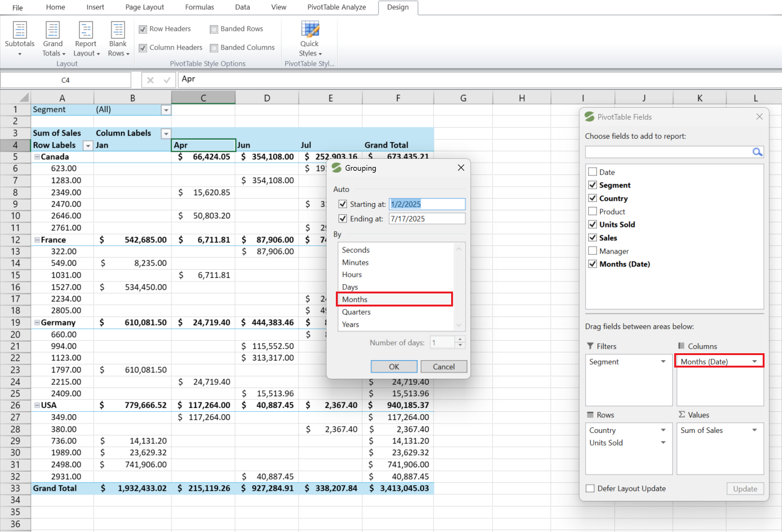
Task: Toggle the Row Headers checkbox
Action: [143, 29]
